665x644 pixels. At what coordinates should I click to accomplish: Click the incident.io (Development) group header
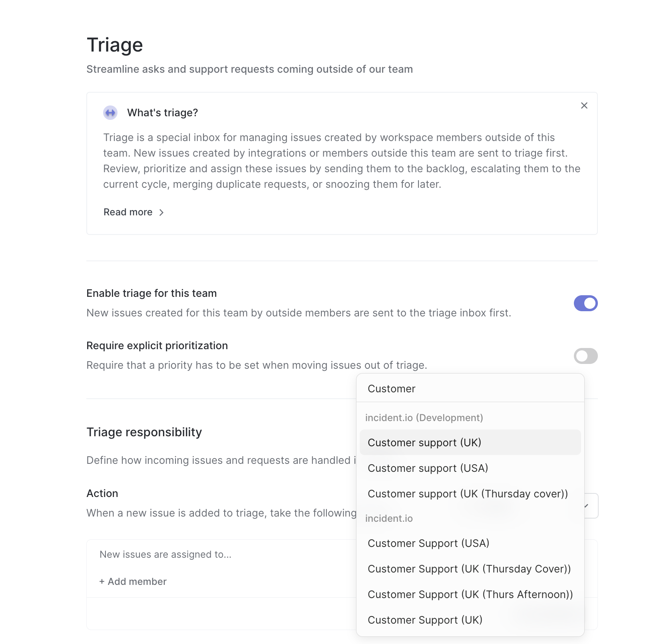pos(424,418)
